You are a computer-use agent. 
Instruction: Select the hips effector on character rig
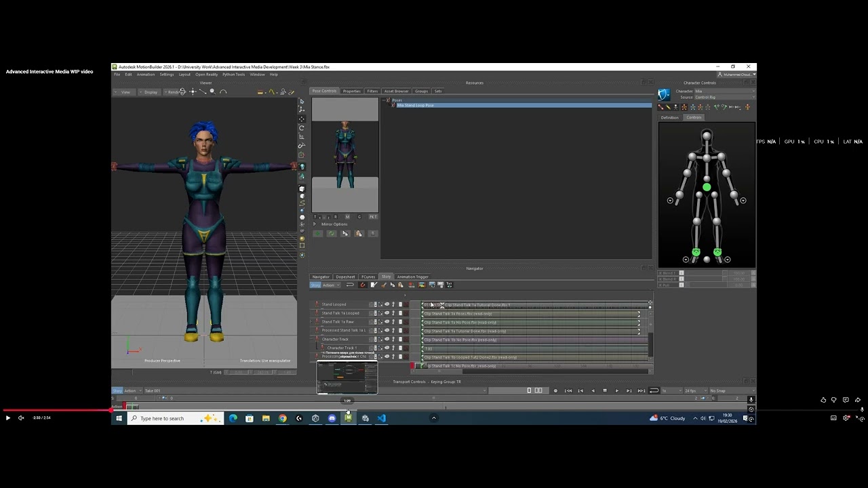click(707, 187)
